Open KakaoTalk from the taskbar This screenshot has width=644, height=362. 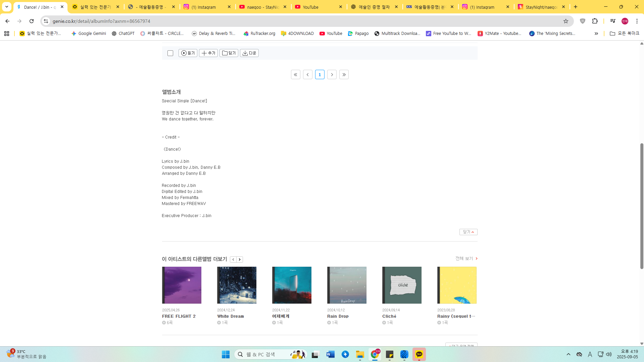click(419, 354)
